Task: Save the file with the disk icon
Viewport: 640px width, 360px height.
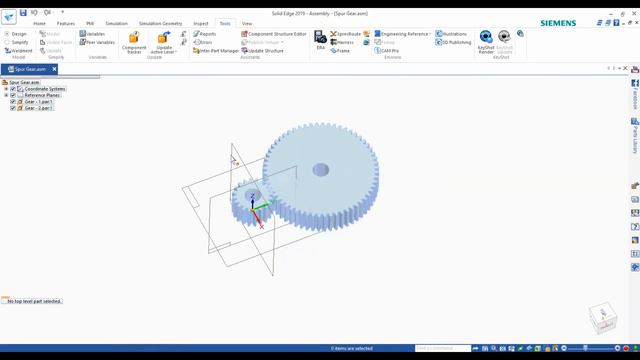Action: pyautogui.click(x=23, y=13)
